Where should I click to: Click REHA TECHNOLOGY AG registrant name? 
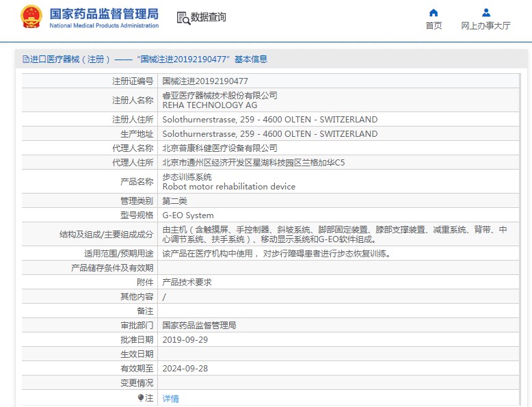[210, 105]
